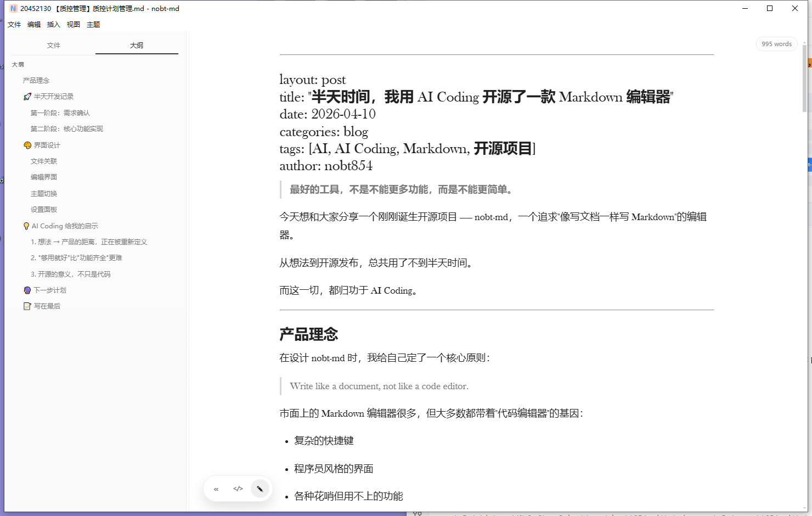Click the tags: front matter line
The image size is (812, 516).
point(408,149)
